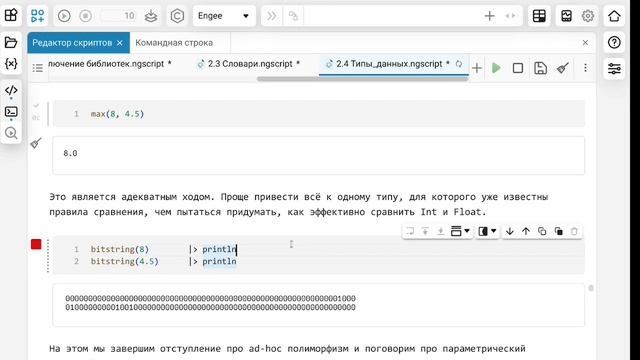Click the run-and-advance arrow in cell toolbar
The height and width of the screenshot is (360, 640).
click(410, 231)
